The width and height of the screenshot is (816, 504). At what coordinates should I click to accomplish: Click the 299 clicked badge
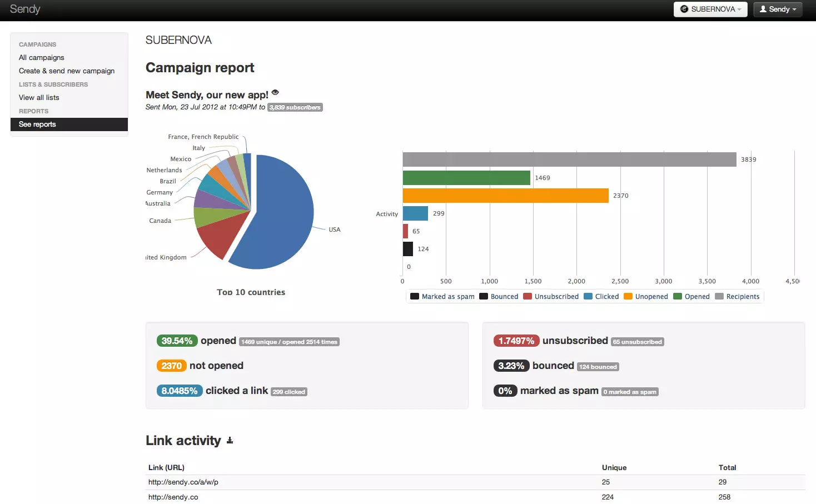tap(289, 392)
